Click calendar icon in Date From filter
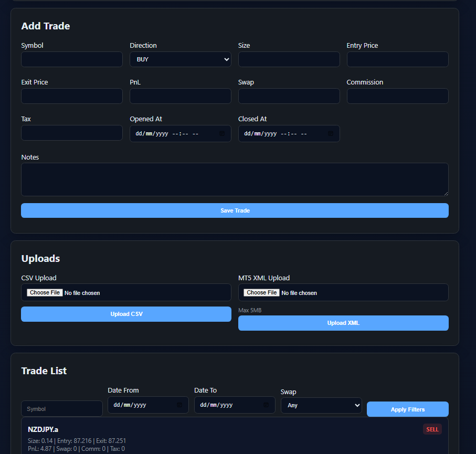476x454 pixels. click(179, 405)
